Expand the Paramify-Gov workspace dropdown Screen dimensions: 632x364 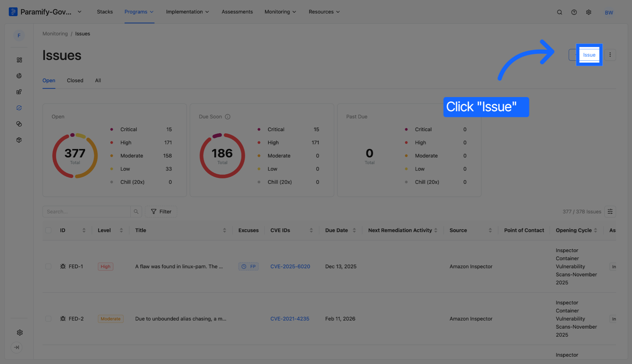tap(80, 12)
